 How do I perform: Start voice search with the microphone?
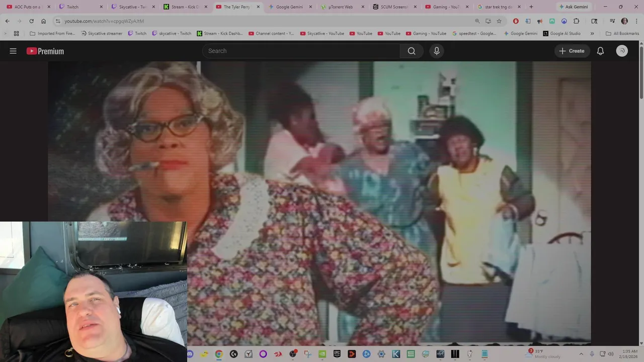(x=437, y=51)
